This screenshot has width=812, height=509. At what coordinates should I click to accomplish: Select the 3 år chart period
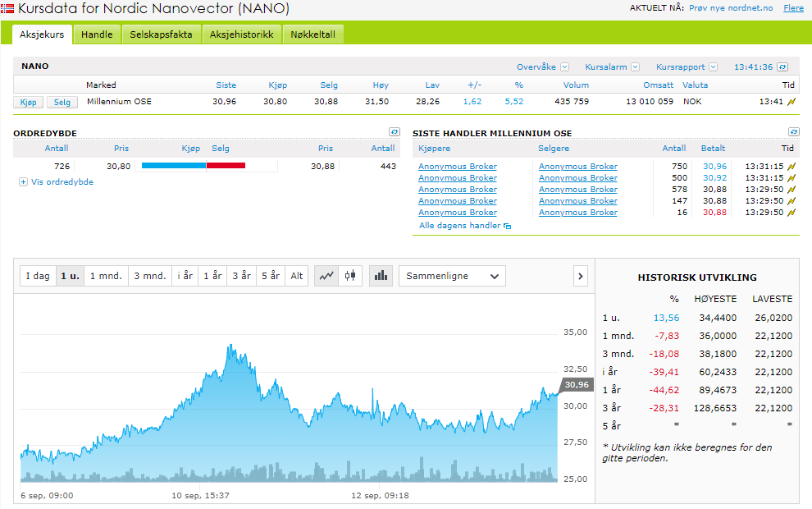[241, 276]
